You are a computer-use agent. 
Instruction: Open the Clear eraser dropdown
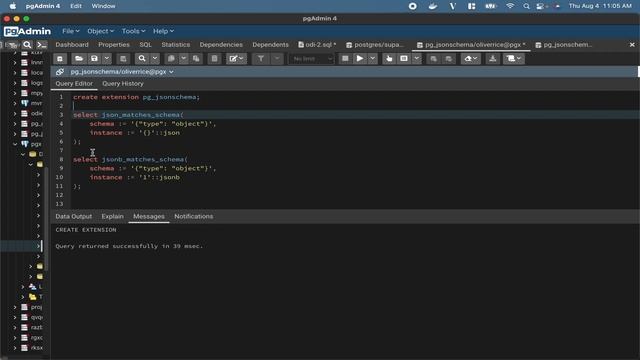(x=471, y=59)
